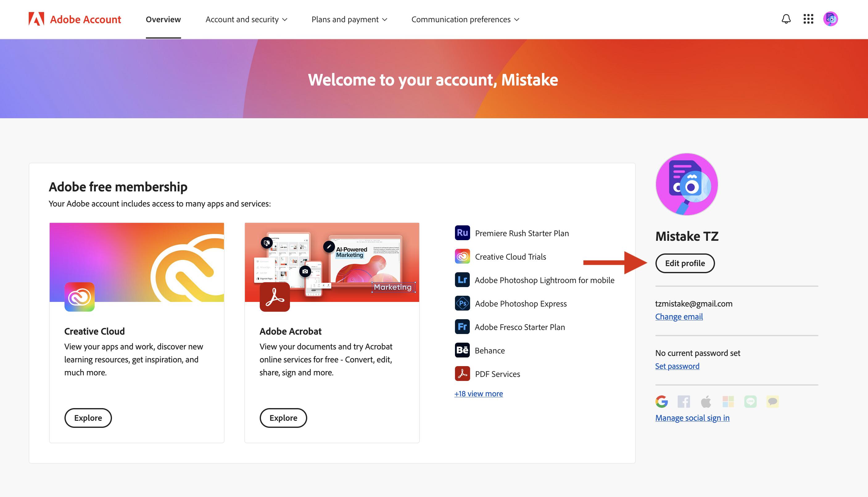Click the Adobe Acrobat app icon

point(275,297)
